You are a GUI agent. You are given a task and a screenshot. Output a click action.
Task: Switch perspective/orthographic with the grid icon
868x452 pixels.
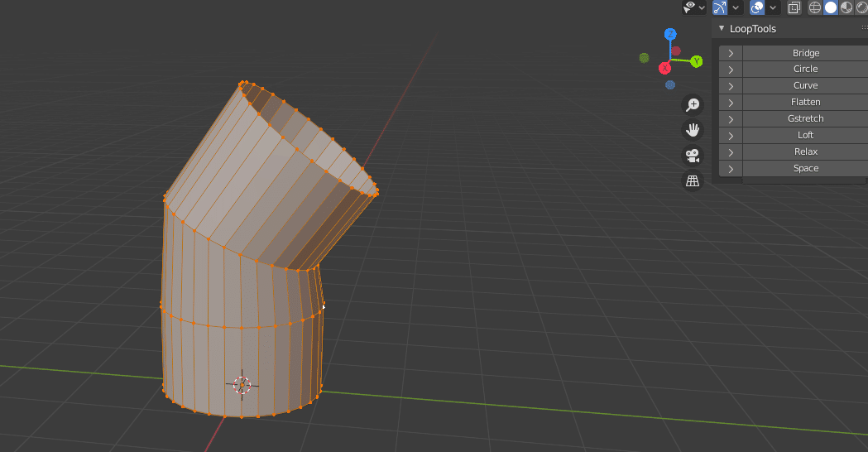pyautogui.click(x=693, y=181)
